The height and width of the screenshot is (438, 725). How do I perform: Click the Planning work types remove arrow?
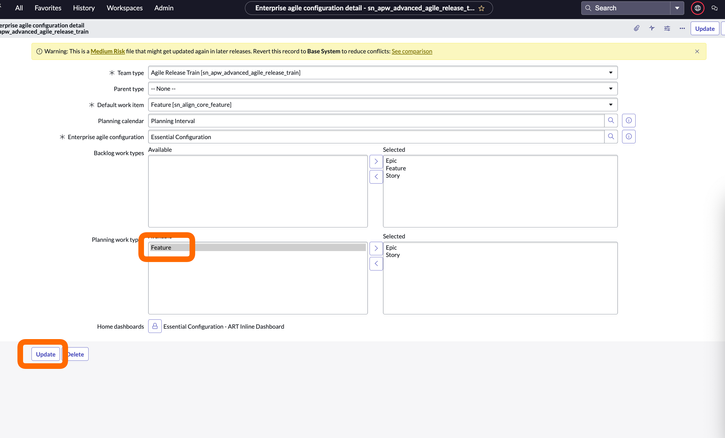tap(376, 264)
